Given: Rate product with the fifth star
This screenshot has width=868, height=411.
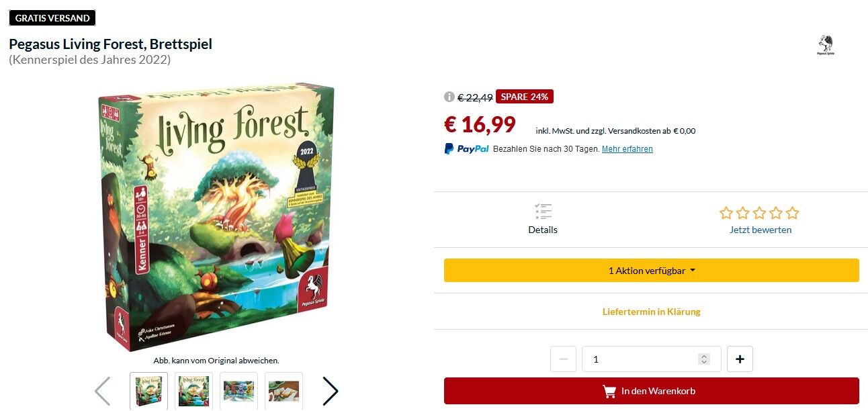Looking at the screenshot, I should (792, 213).
